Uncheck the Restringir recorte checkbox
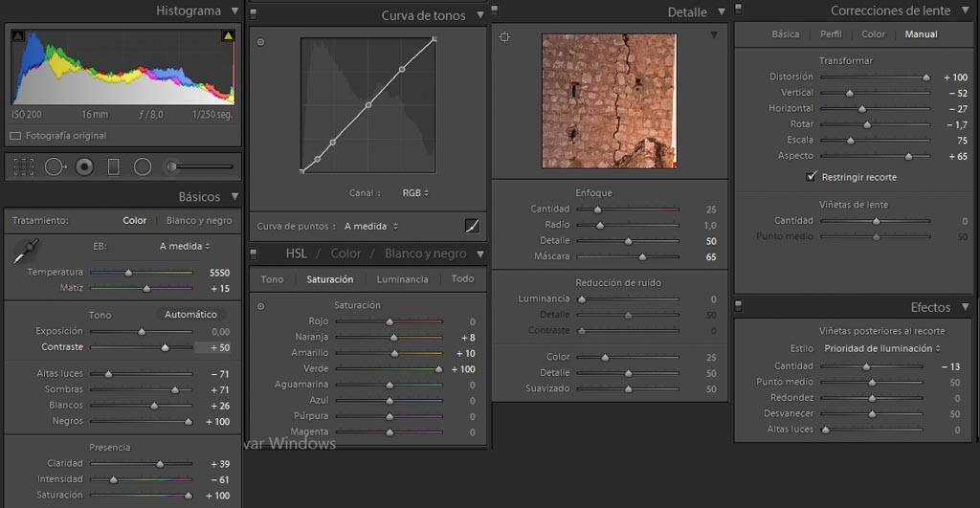The image size is (980, 508). 812,177
